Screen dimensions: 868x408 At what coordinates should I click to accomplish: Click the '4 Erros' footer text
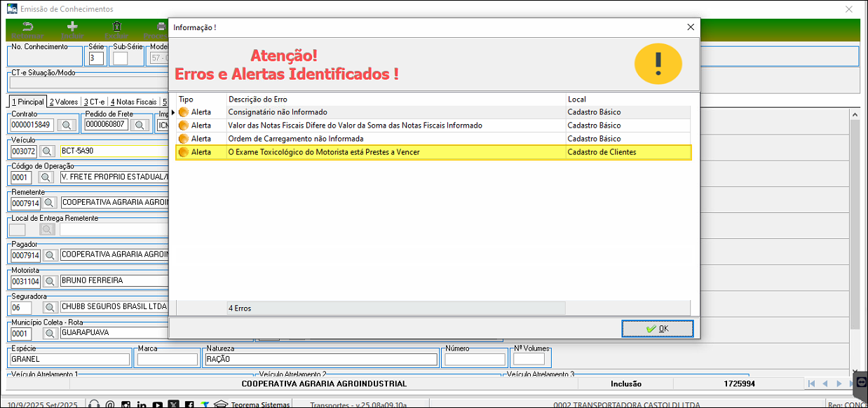click(x=240, y=308)
